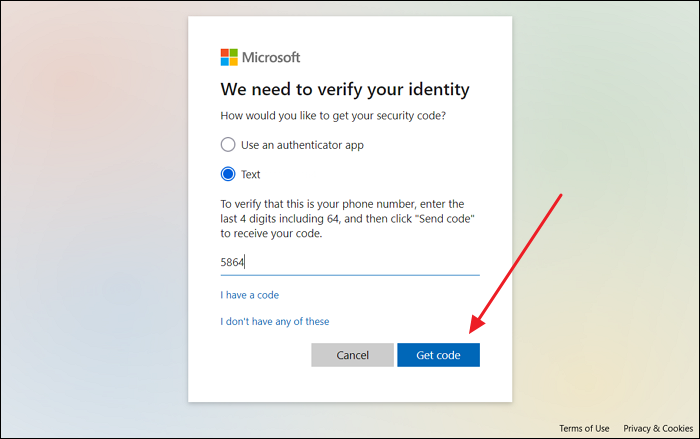Screen dimensions: 700x439
Task: Open the Terms of Use link
Action: tap(584, 428)
